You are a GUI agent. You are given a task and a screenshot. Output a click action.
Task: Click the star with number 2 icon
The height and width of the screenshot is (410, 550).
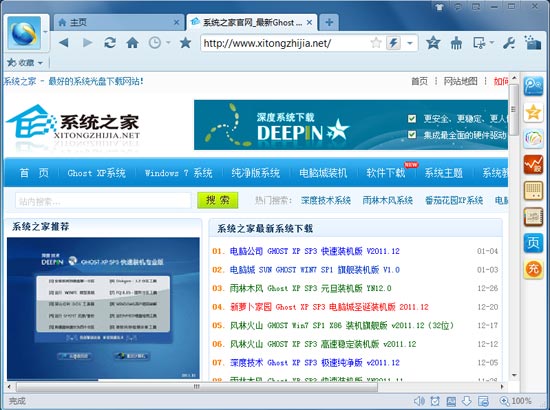[x=433, y=43]
